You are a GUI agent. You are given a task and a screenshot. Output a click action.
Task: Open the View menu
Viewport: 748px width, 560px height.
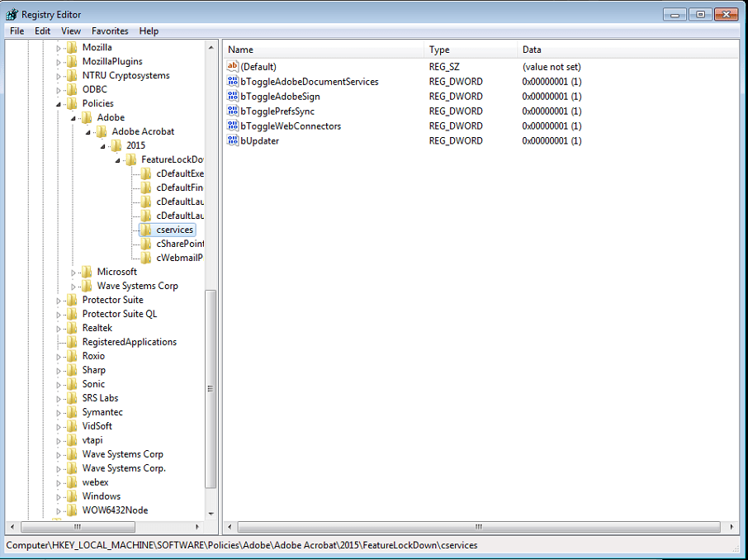coord(70,31)
